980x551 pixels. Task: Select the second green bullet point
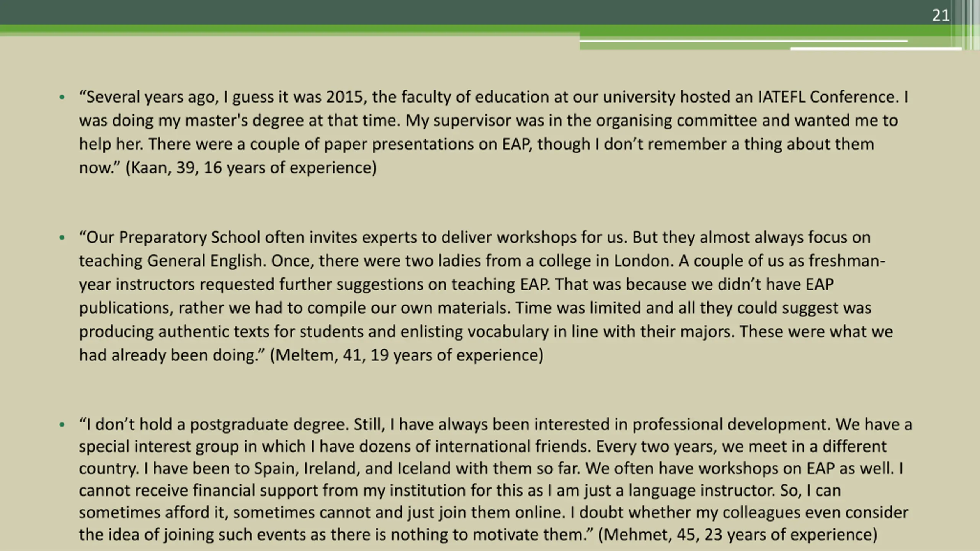[62, 238]
